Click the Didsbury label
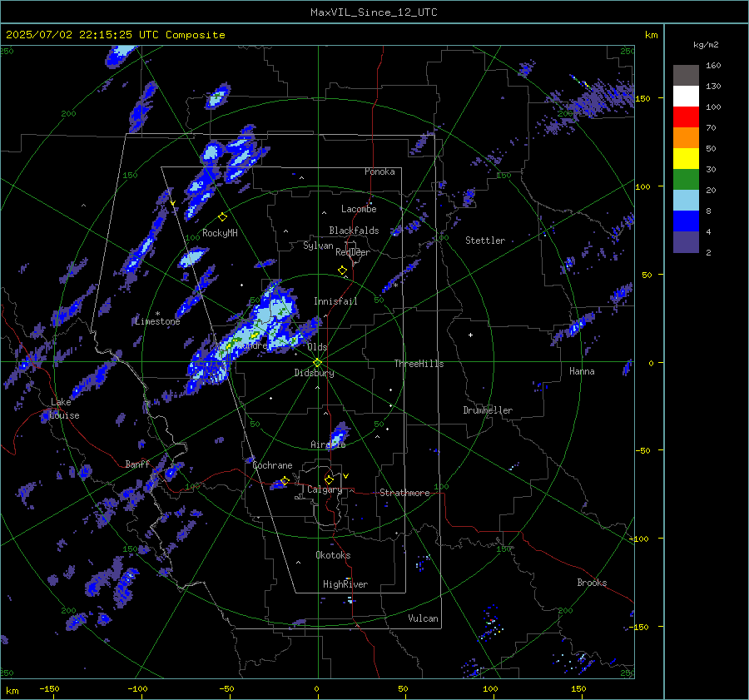 tap(314, 373)
